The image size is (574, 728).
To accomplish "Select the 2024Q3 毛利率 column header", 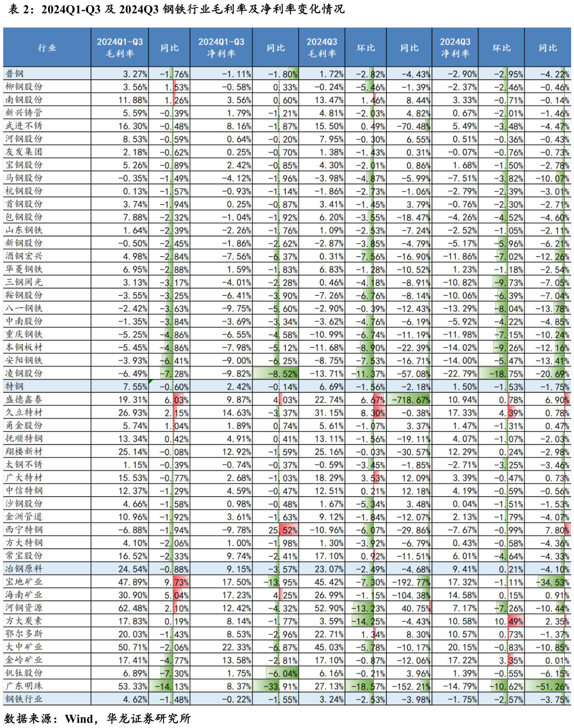I will (322, 48).
